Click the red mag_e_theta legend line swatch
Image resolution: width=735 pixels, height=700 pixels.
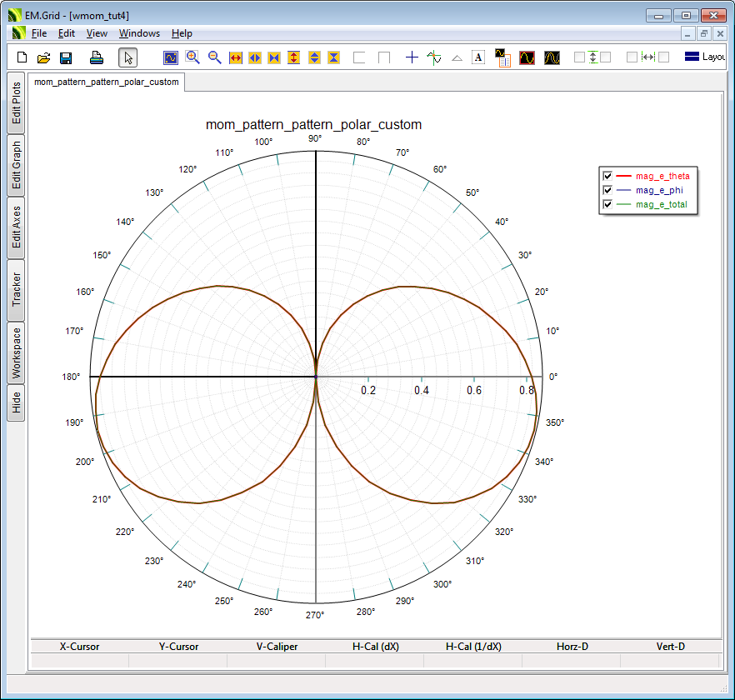coord(623,176)
